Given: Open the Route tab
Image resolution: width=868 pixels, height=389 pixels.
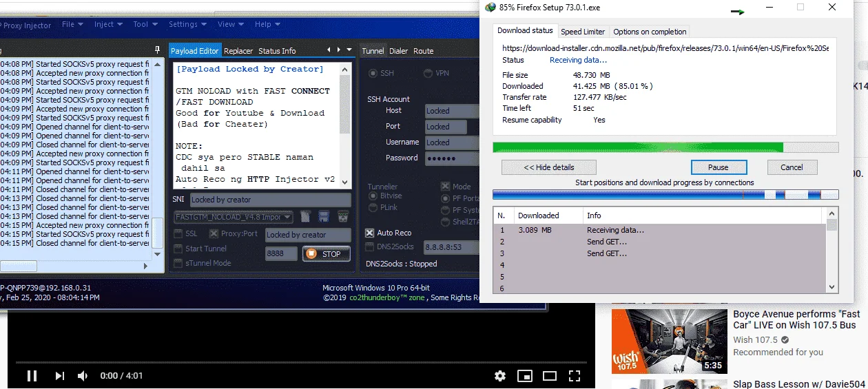Looking at the screenshot, I should pyautogui.click(x=423, y=51).
